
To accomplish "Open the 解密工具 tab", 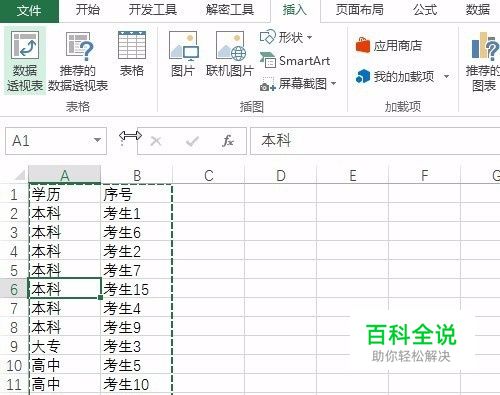I will tap(230, 10).
